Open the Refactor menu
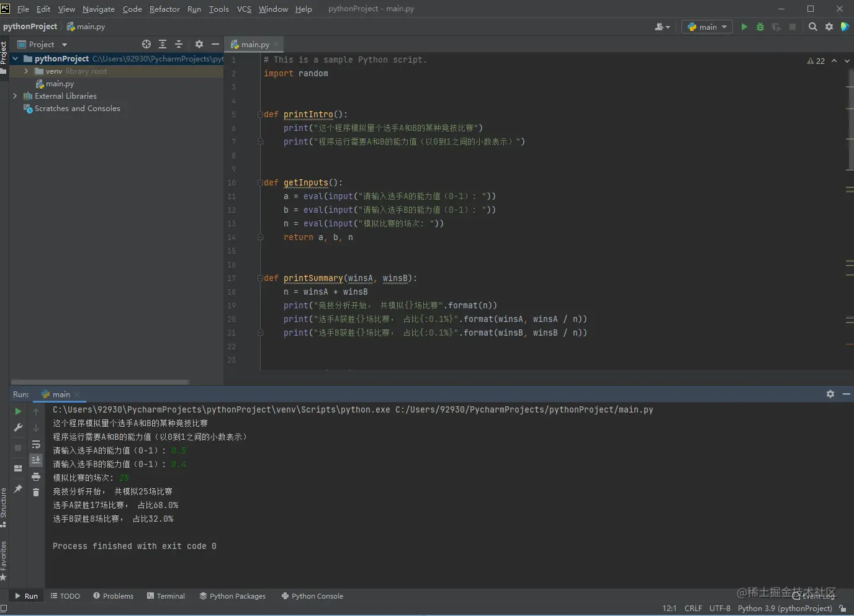This screenshot has height=616, width=854. coord(164,9)
